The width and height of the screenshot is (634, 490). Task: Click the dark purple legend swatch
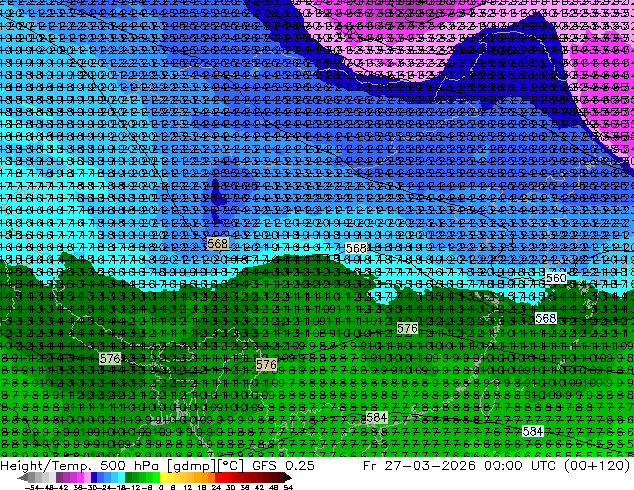pyautogui.click(x=59, y=477)
